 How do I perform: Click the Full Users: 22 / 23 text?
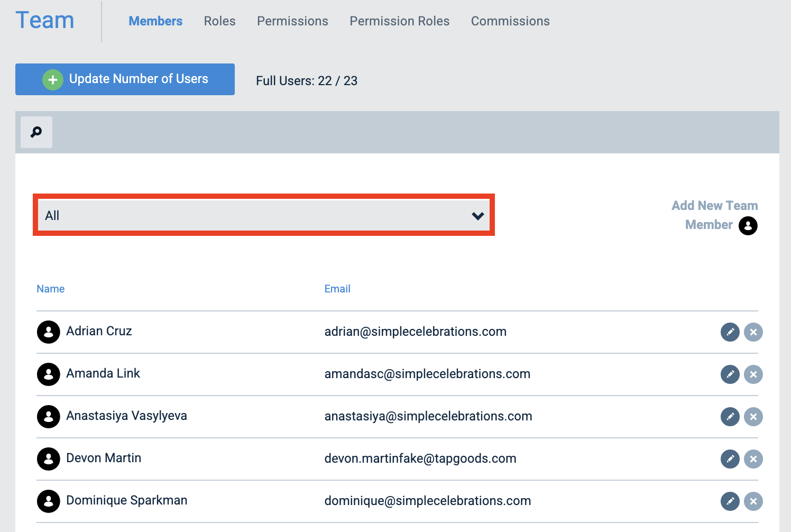pyautogui.click(x=307, y=81)
